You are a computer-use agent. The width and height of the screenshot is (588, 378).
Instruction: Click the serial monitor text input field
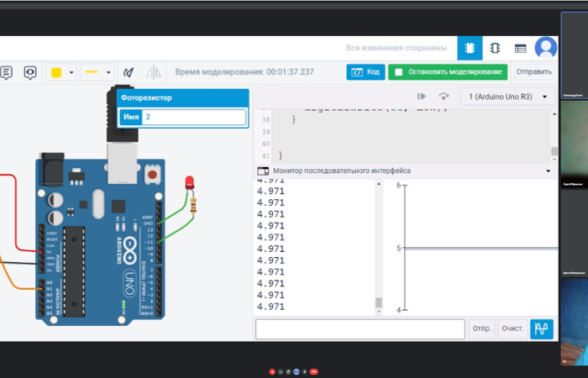(360, 328)
